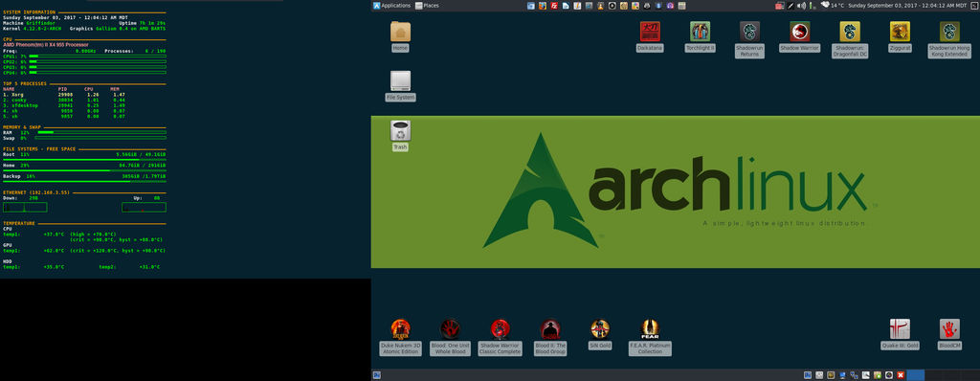980x381 pixels.
Task: Select the Home folder desktop icon
Action: 400,36
